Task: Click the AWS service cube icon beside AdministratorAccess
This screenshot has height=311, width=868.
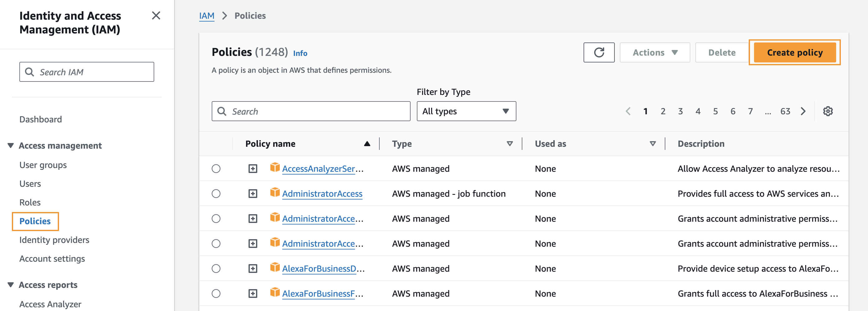Action: click(275, 193)
